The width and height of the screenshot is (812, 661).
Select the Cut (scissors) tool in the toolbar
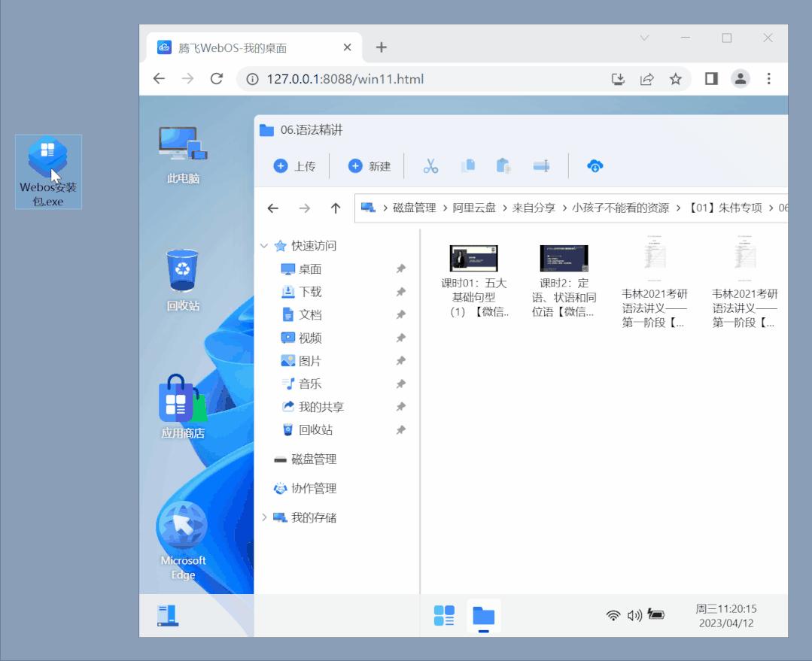click(x=430, y=165)
